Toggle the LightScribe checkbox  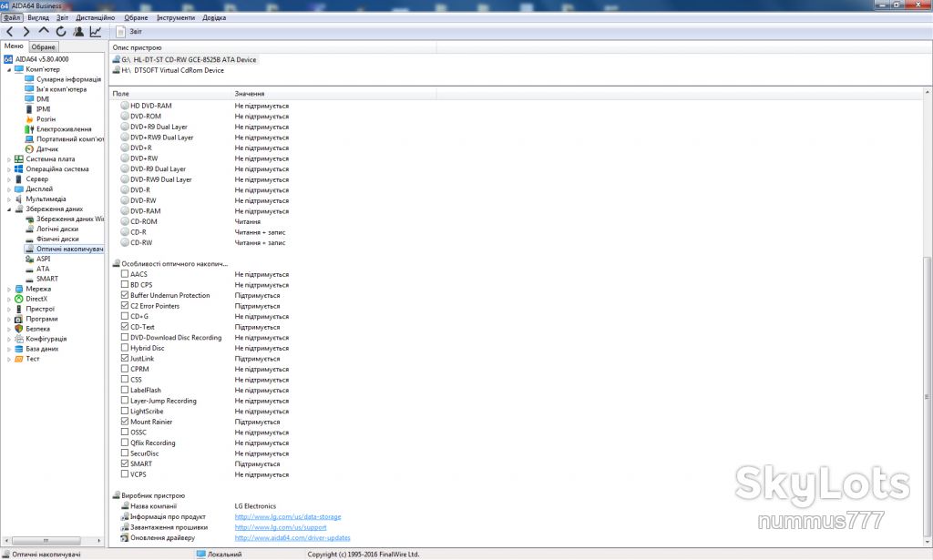pos(124,411)
